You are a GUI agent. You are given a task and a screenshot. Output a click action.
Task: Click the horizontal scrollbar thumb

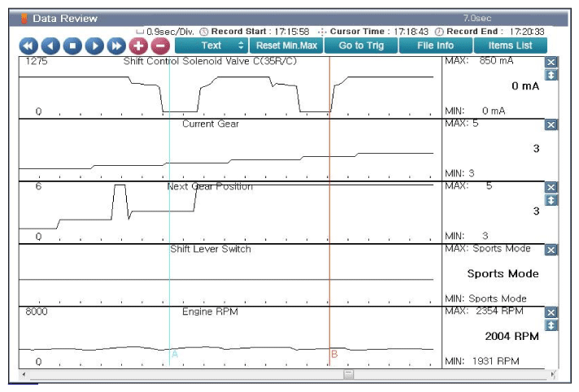click(348, 375)
